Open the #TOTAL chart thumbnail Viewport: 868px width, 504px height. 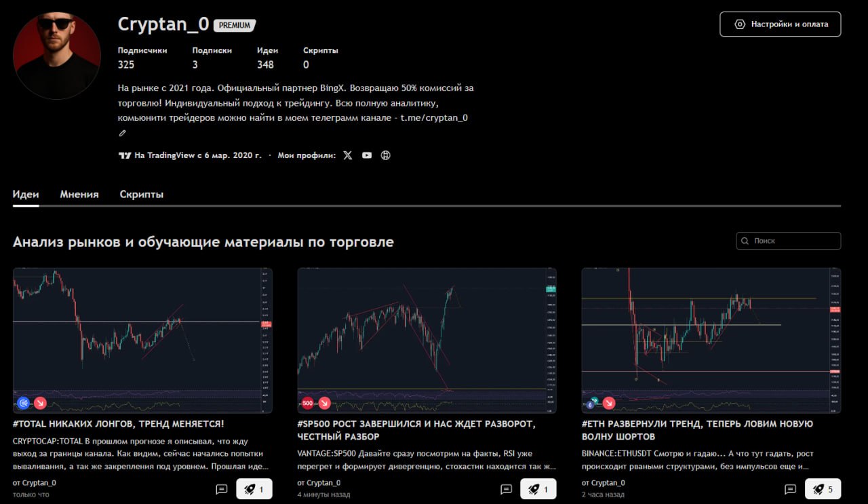tap(142, 339)
